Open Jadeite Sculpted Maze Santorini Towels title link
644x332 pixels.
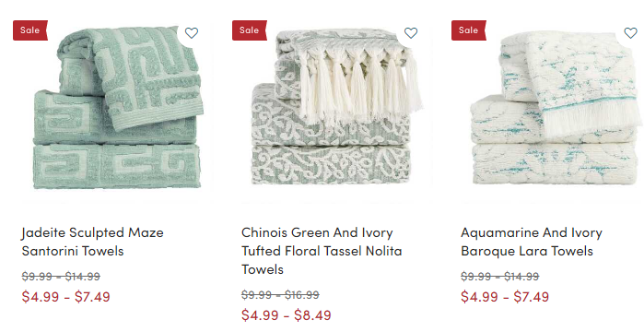pos(93,242)
